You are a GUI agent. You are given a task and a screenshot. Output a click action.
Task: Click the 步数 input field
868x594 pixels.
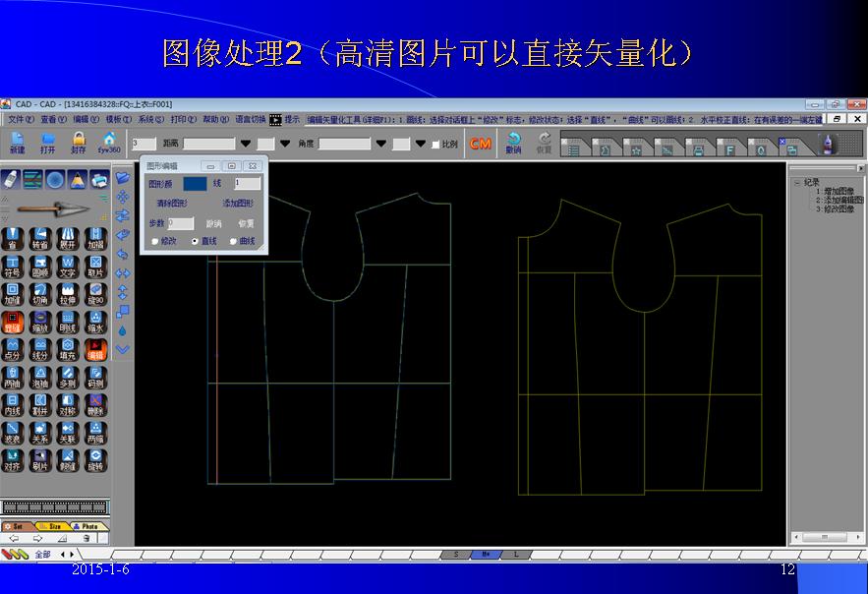tap(181, 223)
